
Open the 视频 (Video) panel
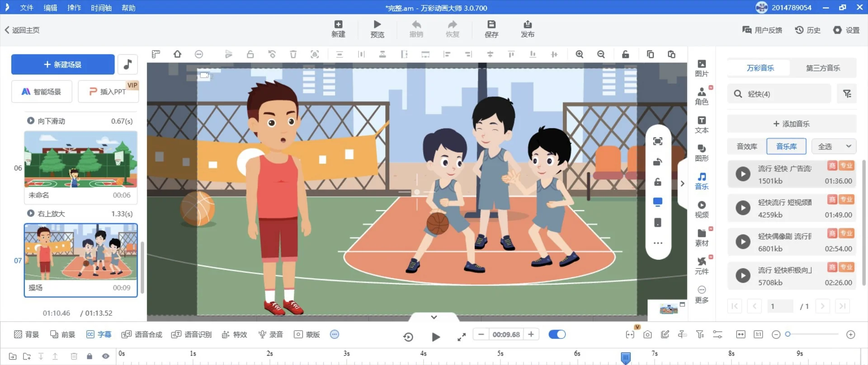coord(702,209)
